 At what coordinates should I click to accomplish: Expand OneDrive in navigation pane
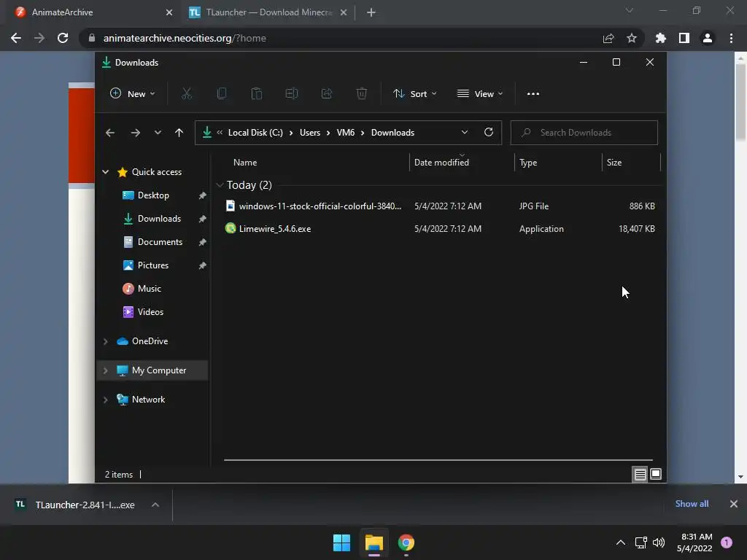pyautogui.click(x=105, y=341)
